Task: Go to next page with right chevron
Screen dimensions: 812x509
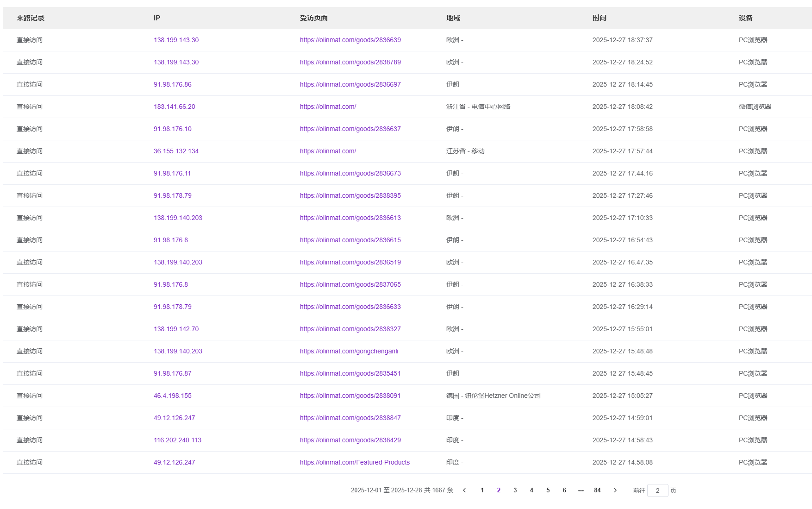Action: click(615, 490)
